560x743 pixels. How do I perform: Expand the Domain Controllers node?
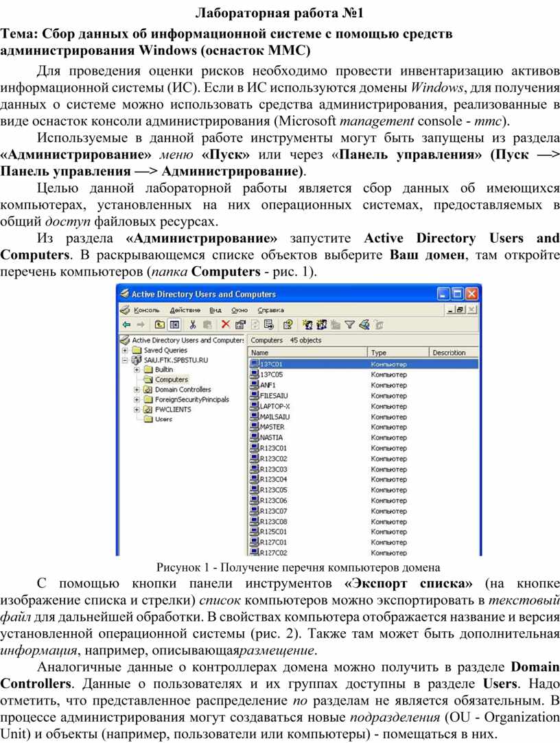tap(137, 390)
